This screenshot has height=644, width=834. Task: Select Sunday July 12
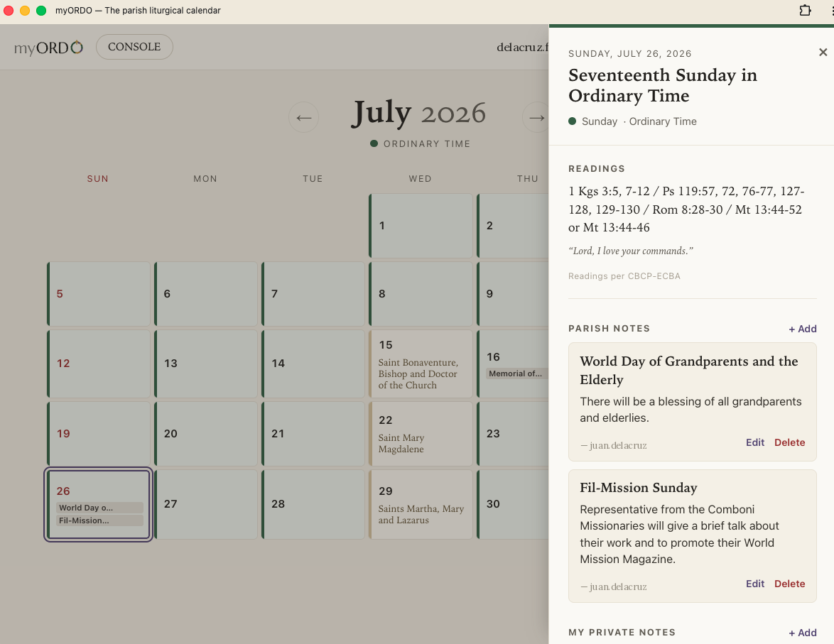(99, 364)
